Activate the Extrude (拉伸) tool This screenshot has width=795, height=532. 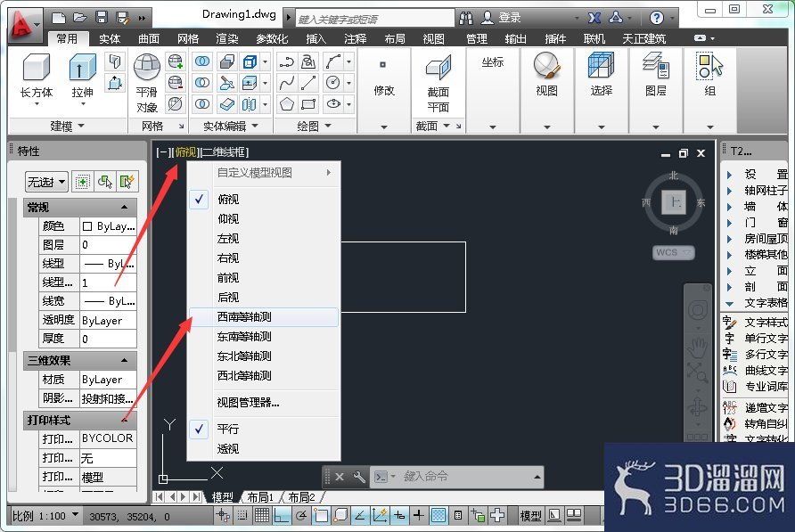point(82,68)
